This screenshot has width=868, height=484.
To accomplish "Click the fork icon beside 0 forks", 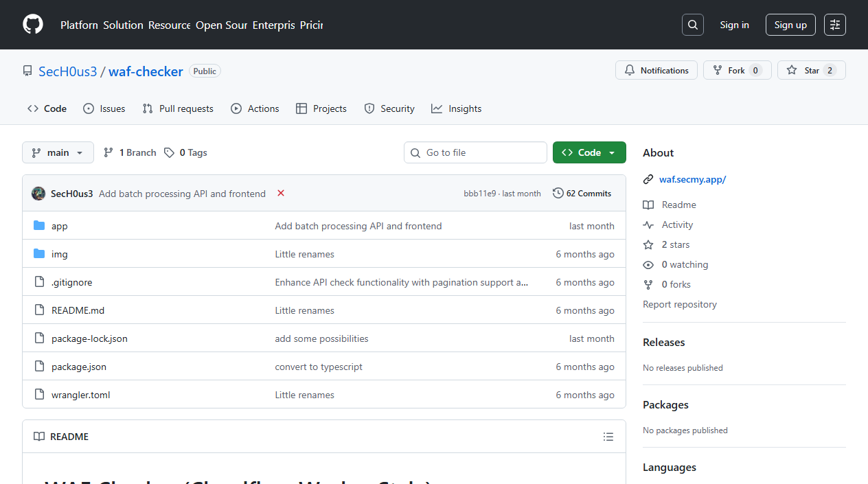I will click(x=648, y=285).
